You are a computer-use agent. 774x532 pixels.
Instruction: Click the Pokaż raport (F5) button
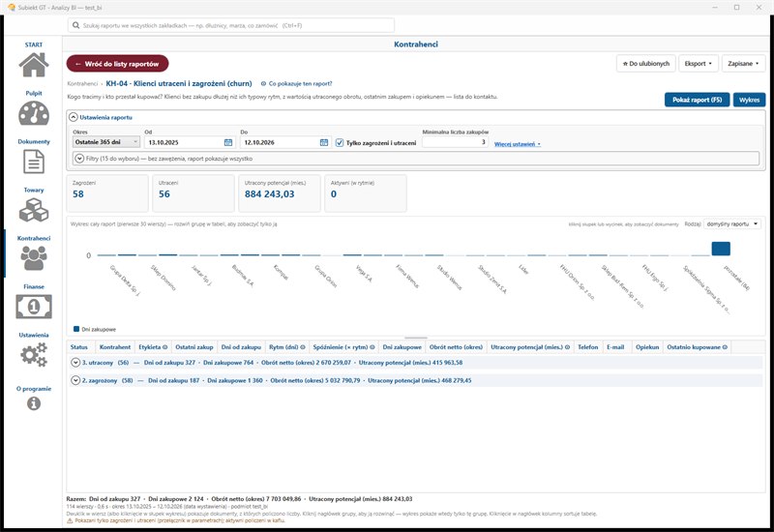pos(697,100)
